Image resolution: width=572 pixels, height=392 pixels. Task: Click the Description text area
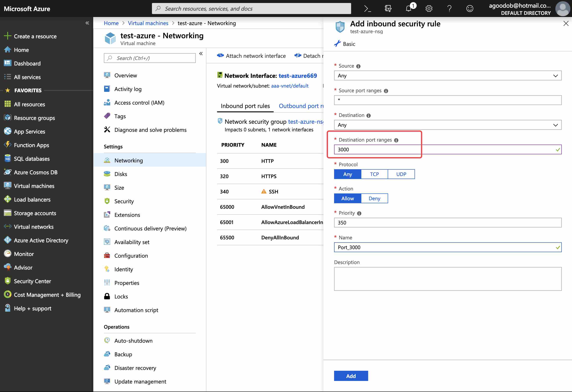pos(448,279)
